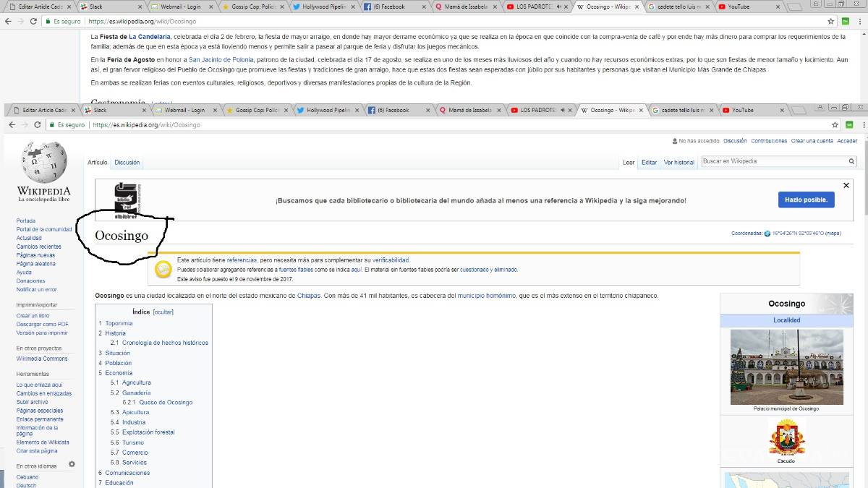Click Descargar como PDF in sidebar
The height and width of the screenshot is (488, 868).
pyautogui.click(x=42, y=325)
